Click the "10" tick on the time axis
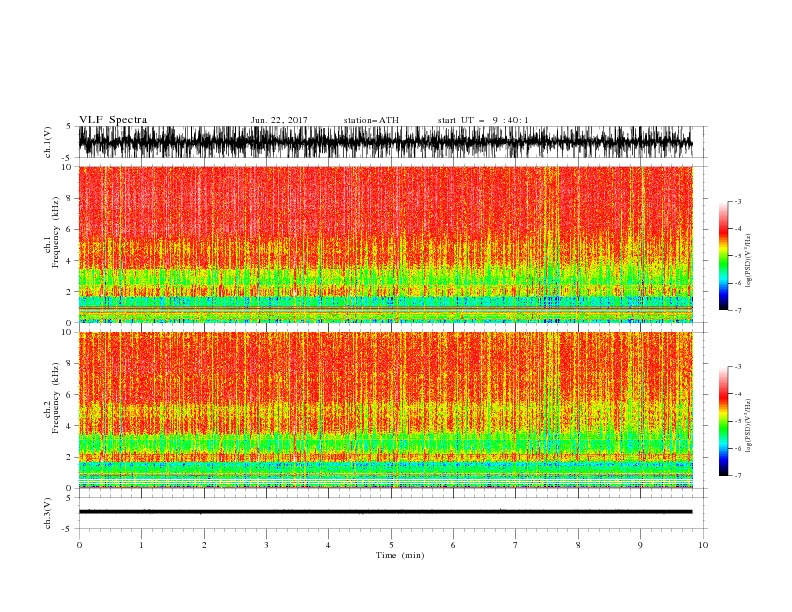 pyautogui.click(x=703, y=545)
